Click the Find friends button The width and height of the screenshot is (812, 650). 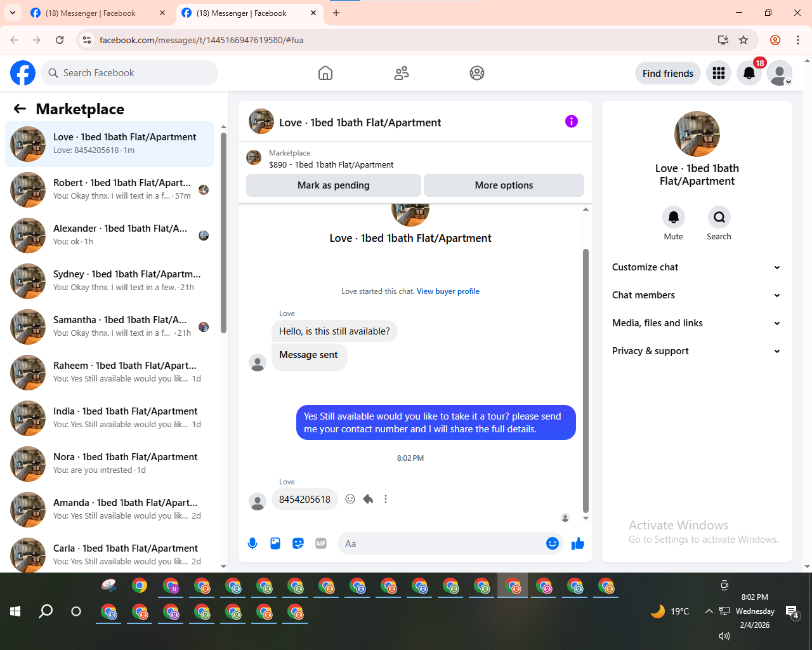(668, 73)
